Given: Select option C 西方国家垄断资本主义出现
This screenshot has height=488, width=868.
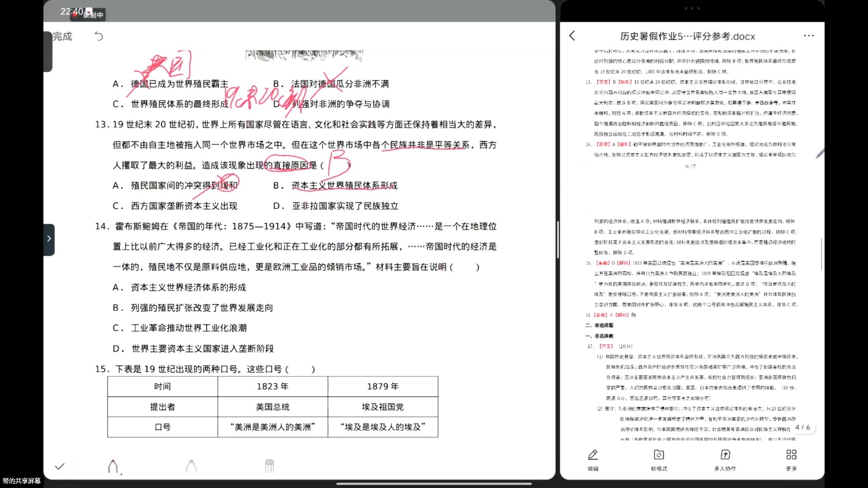Looking at the screenshot, I should (x=175, y=206).
